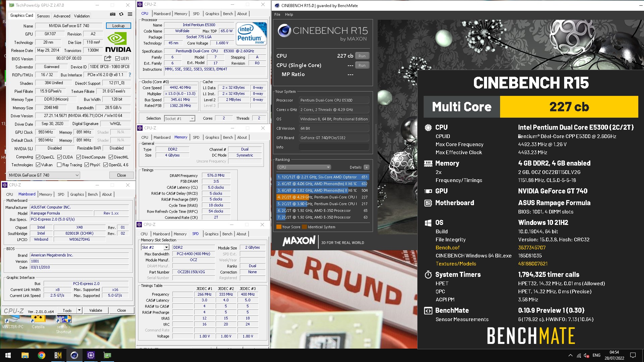Toggle the DirectML checkbox
644x362 pixels.
point(111,157)
